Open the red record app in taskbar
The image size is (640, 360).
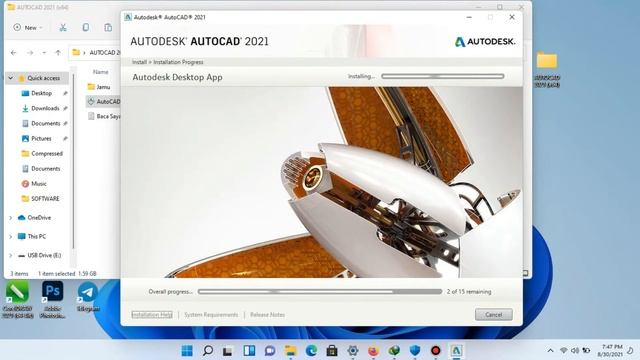436,351
